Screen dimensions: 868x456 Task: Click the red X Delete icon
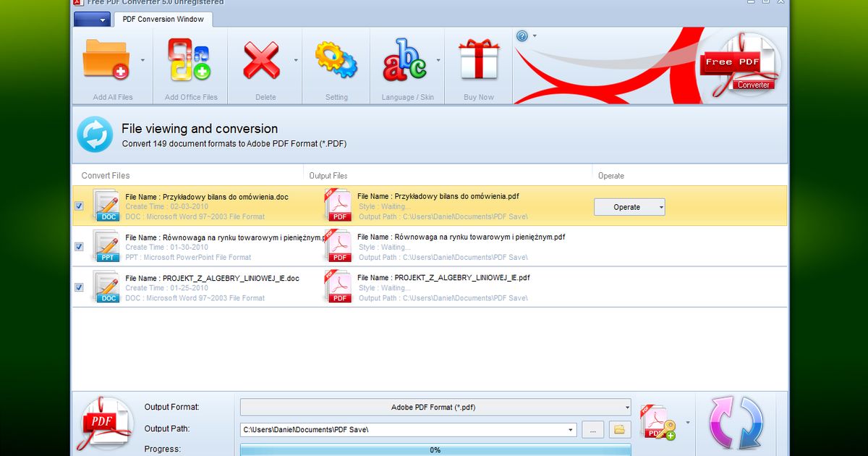pyautogui.click(x=261, y=60)
